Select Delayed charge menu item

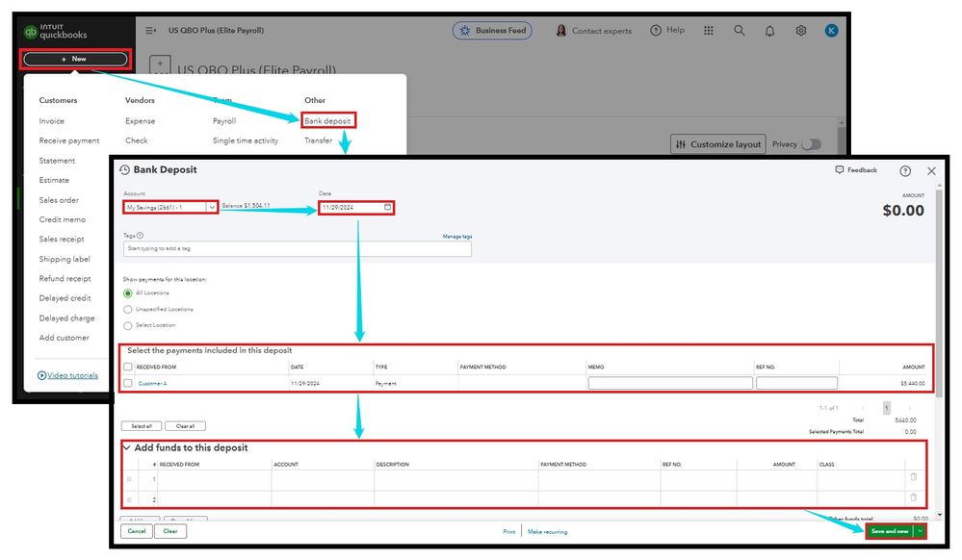[66, 318]
